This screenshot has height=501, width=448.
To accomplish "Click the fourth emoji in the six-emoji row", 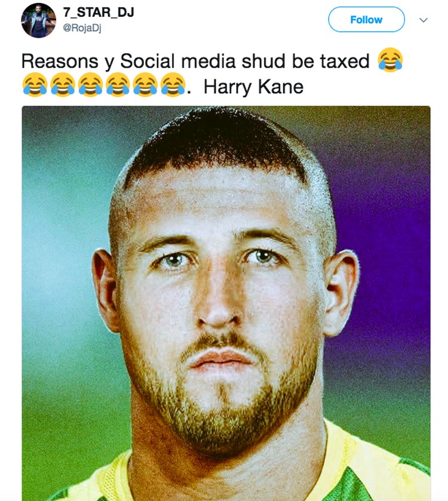I will pyautogui.click(x=118, y=85).
